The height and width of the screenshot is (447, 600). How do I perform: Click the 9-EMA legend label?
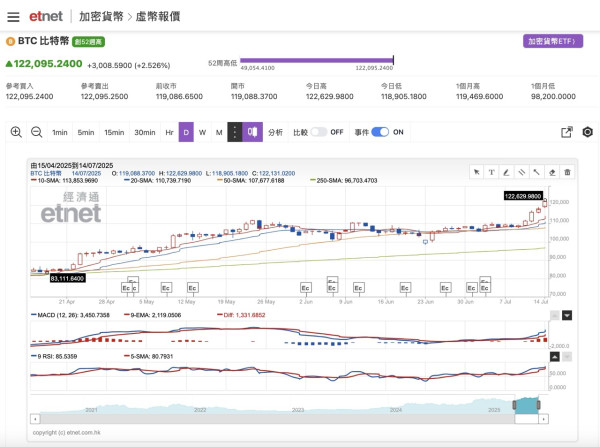coord(152,315)
